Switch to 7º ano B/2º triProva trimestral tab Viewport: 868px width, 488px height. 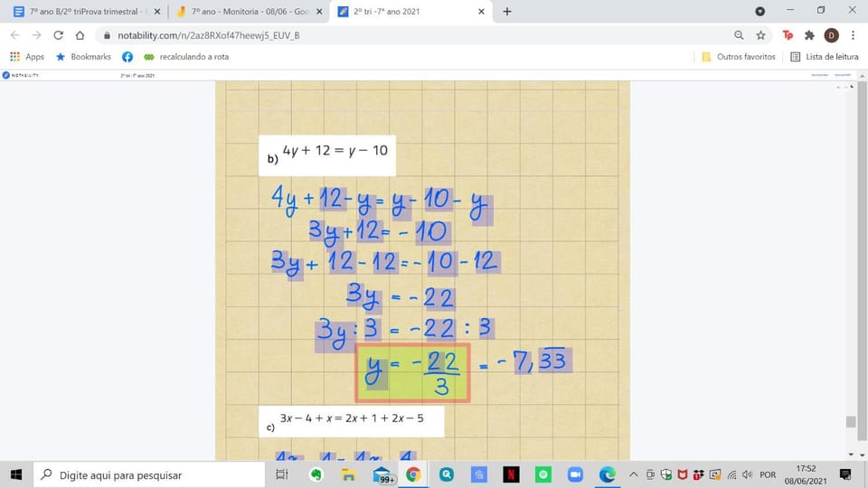(x=88, y=11)
